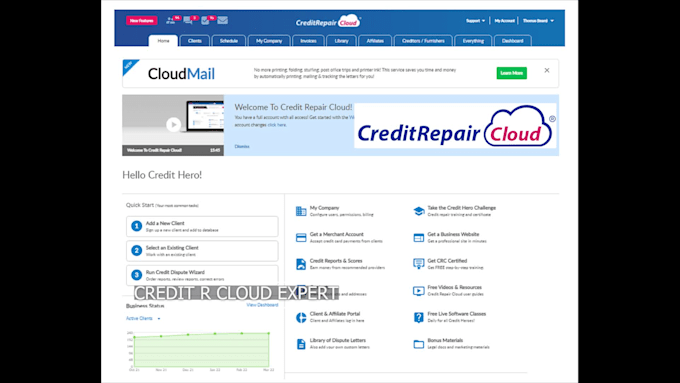Click the 'click here' link in welcome message
Viewport: 680px width, 383px height.
[x=277, y=125]
